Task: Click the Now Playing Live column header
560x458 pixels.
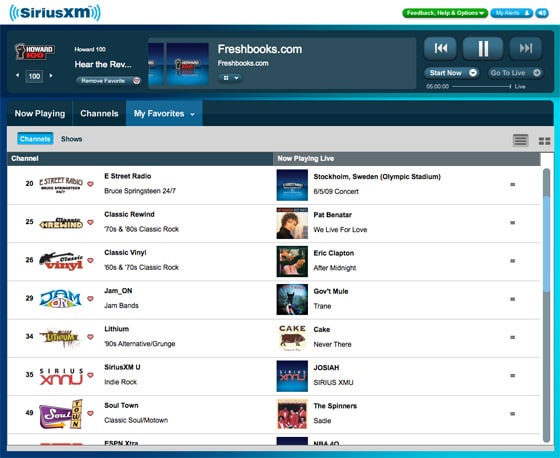Action: pos(407,159)
